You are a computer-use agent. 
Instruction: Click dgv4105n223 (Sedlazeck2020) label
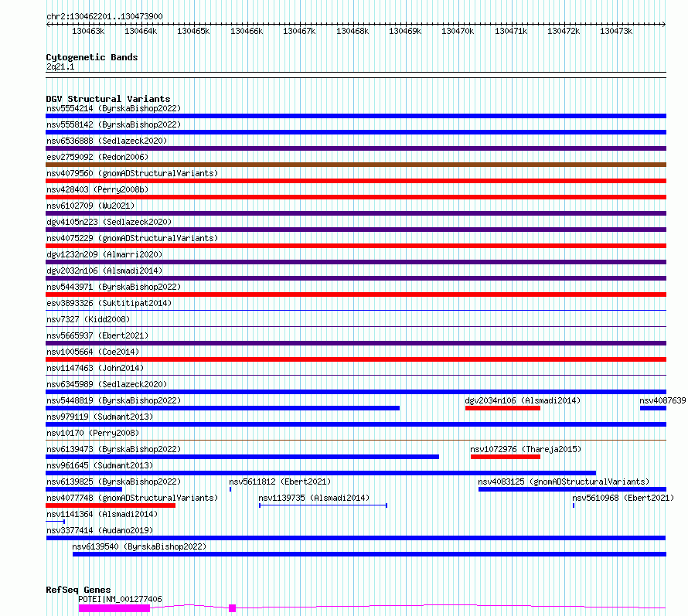tap(109, 222)
